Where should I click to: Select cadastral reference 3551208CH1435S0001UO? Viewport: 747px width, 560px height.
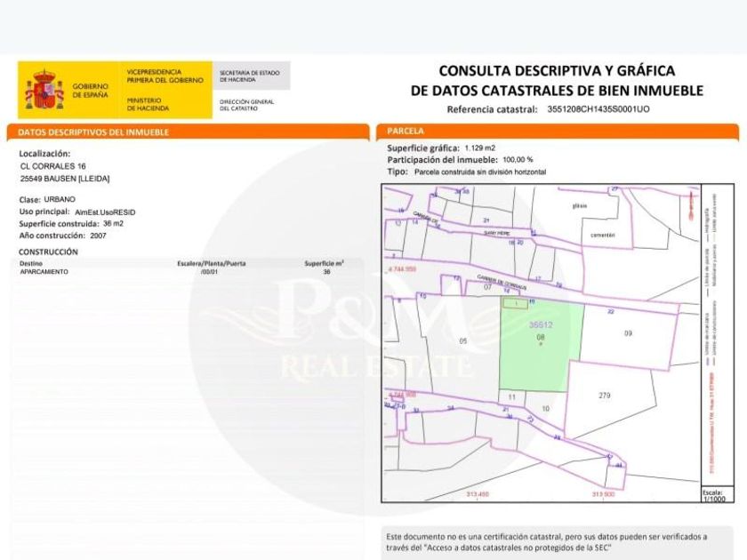[598, 109]
